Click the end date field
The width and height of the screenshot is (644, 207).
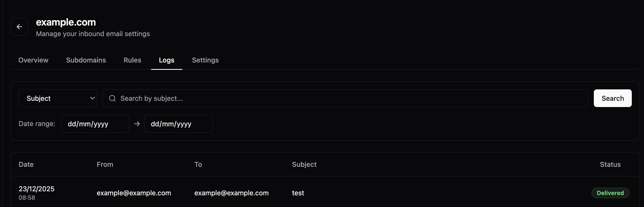(x=178, y=124)
